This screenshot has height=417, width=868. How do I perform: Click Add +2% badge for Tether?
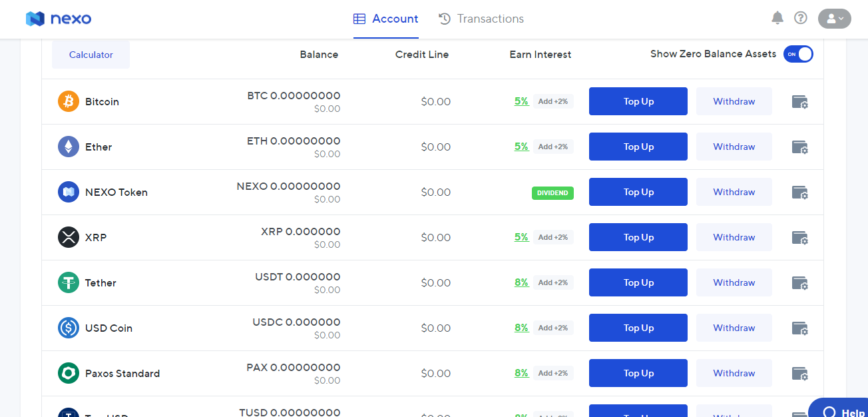(553, 282)
